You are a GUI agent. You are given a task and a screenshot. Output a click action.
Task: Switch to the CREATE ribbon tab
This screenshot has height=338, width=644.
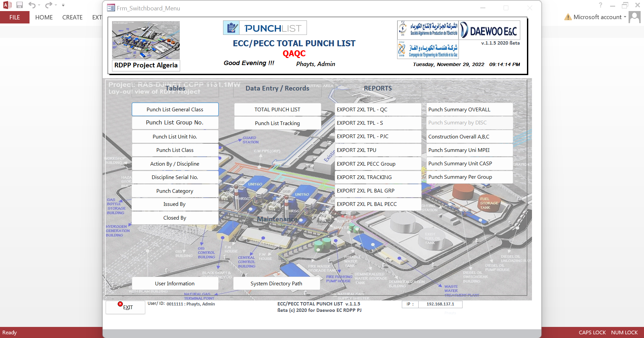[x=72, y=17]
